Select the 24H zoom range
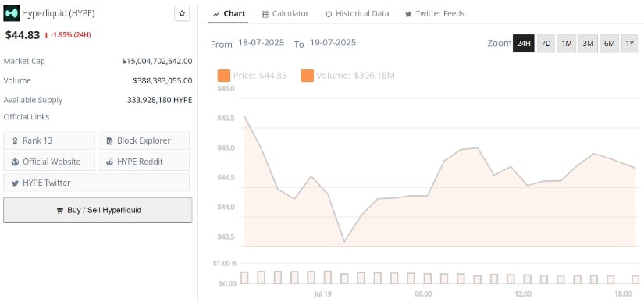644x302 pixels. [x=524, y=44]
